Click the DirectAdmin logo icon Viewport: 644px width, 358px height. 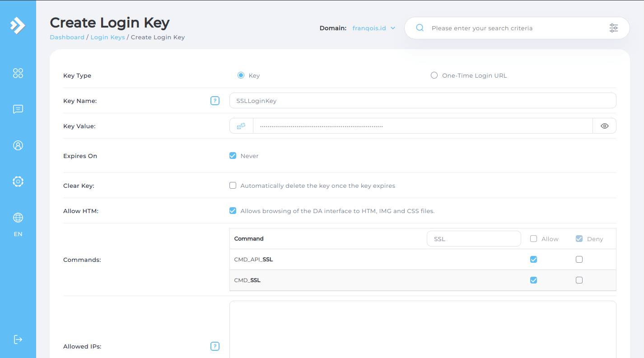(18, 25)
